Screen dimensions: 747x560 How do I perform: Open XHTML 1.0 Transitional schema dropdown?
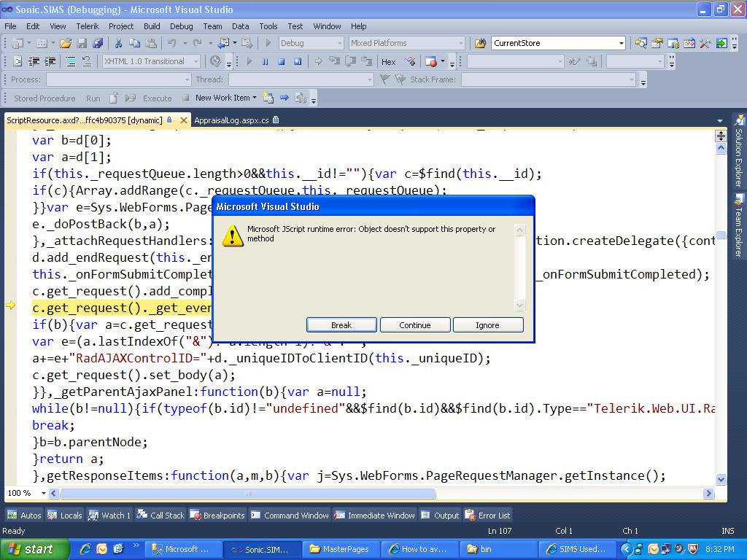196,61
